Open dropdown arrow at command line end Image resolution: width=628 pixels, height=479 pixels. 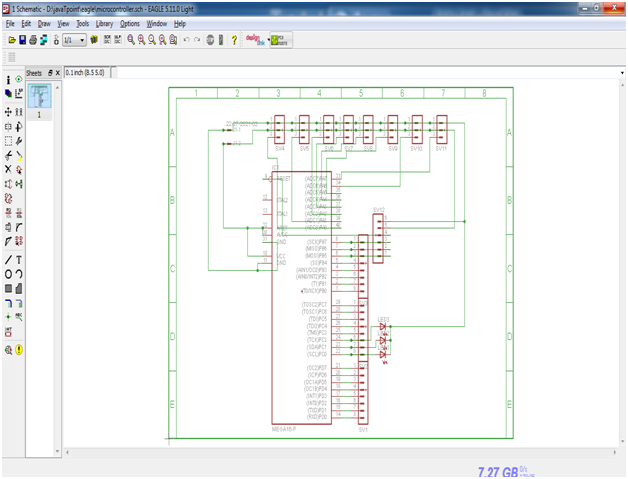622,73
